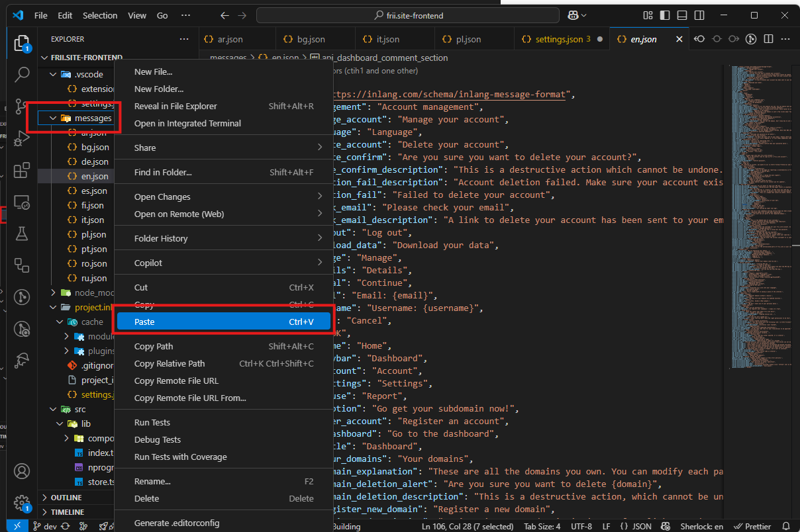
Task: Choose Paste from the context menu
Action: [x=223, y=322]
